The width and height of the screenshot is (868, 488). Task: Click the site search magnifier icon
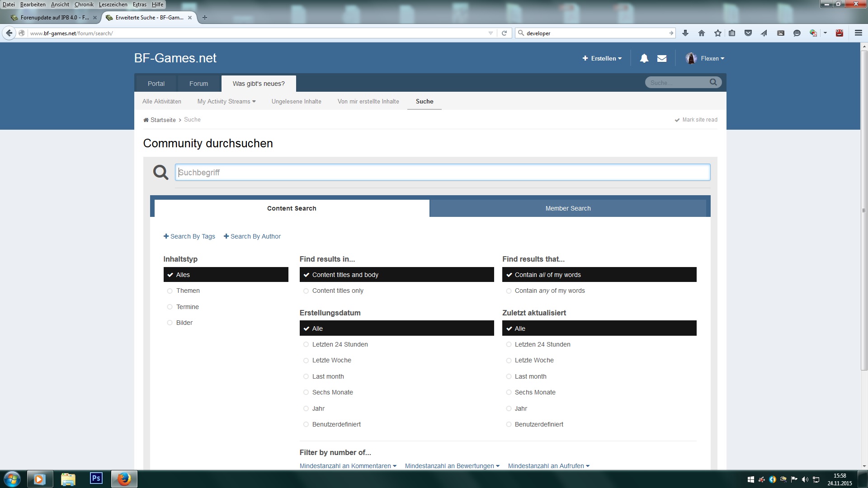tap(713, 82)
